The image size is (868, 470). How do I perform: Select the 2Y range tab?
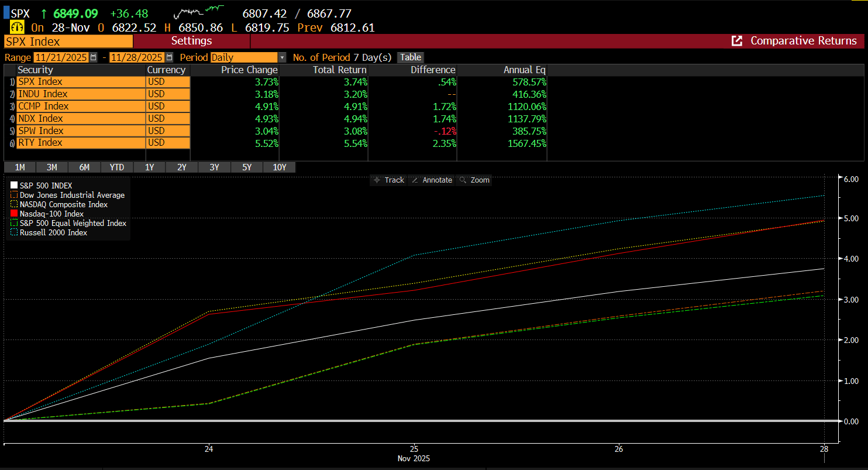pos(182,167)
